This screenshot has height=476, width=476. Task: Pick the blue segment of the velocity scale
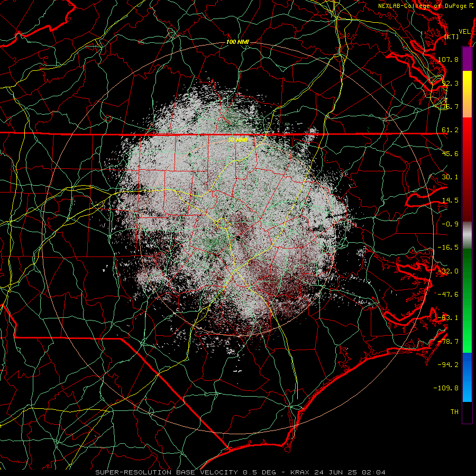point(467,377)
